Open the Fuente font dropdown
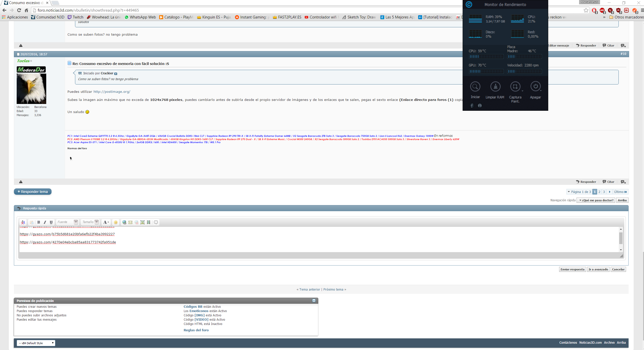Screen dimensions: 644x350 click(67, 222)
